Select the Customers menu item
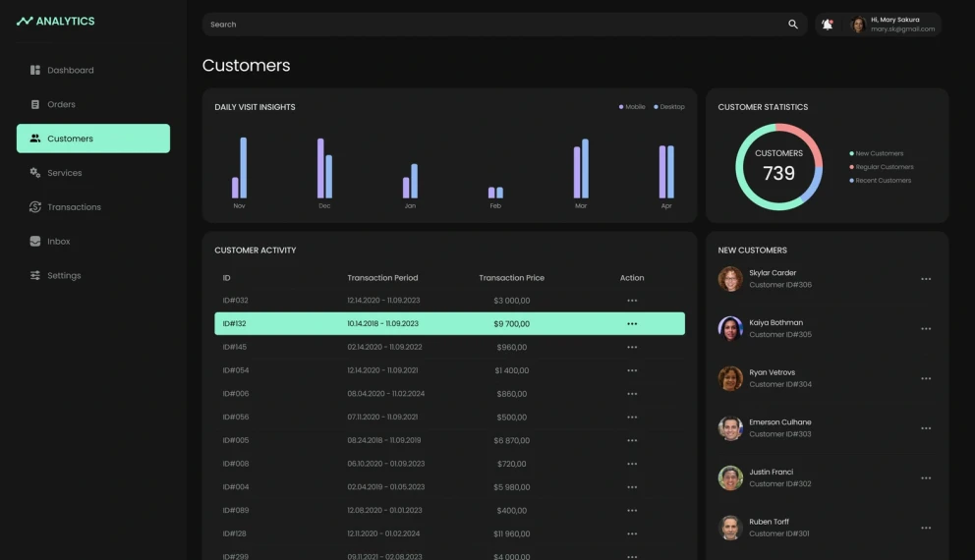This screenshot has width=975, height=560. tap(93, 139)
